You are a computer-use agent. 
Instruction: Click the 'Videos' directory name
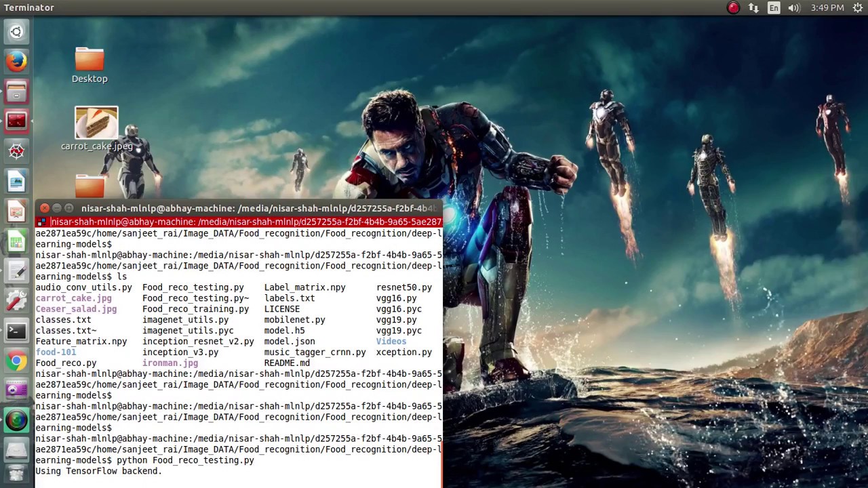coord(391,342)
